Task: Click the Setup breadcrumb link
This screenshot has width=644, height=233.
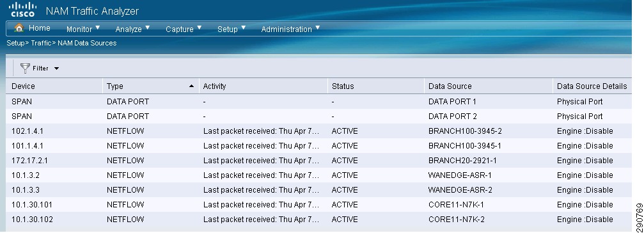Action: pos(15,43)
